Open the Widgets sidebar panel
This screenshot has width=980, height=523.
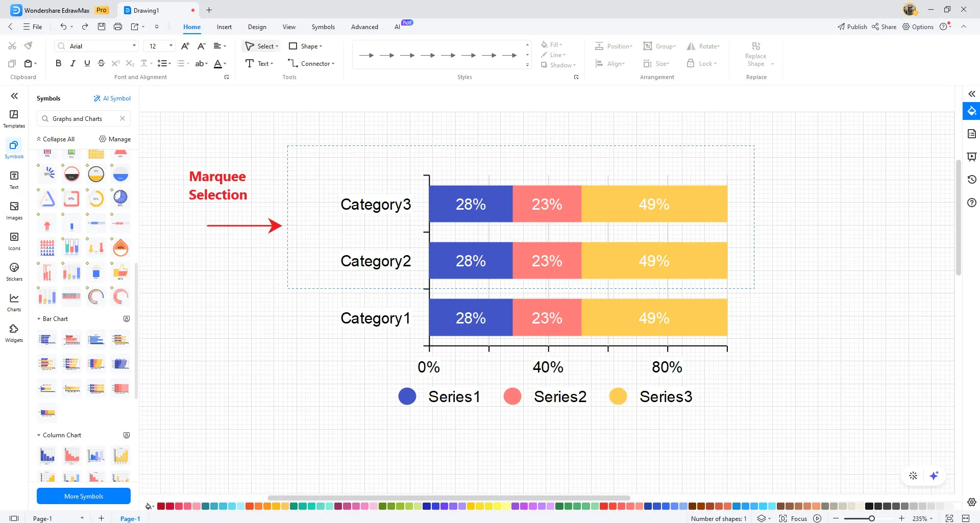[x=14, y=333]
